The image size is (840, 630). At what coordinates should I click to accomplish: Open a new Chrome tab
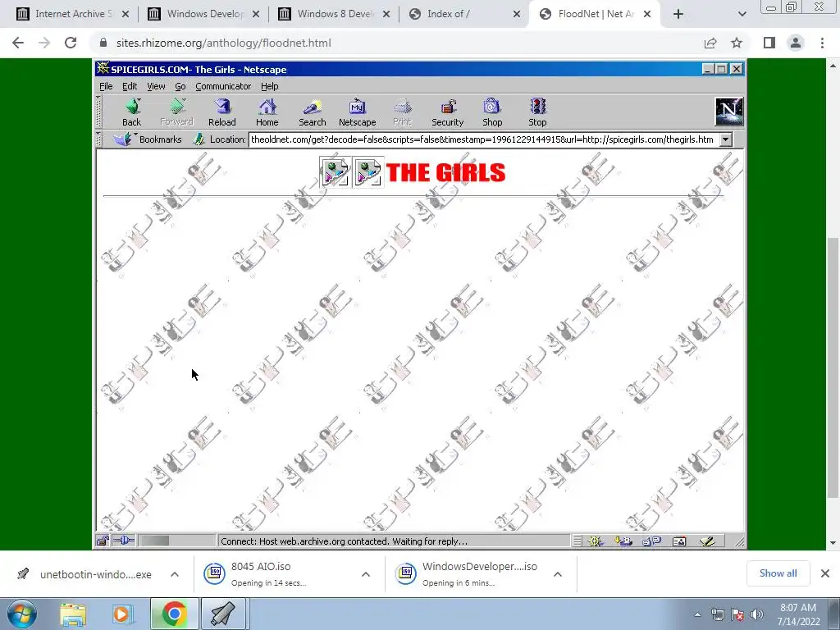coord(678,14)
